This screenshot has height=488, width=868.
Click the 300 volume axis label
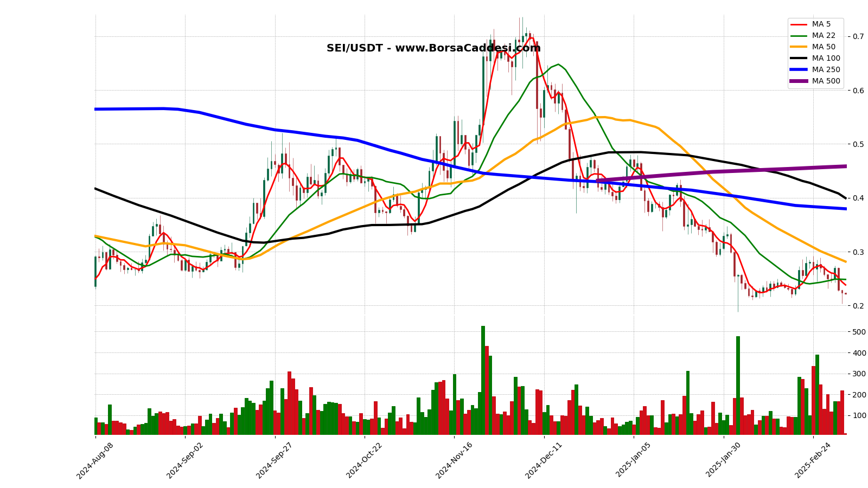(860, 374)
